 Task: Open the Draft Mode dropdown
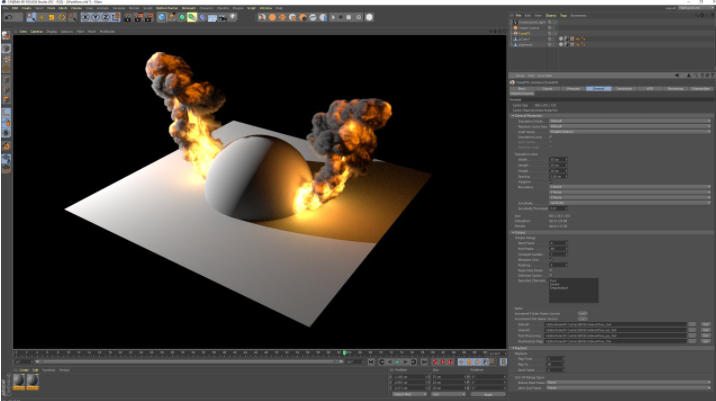(x=630, y=132)
